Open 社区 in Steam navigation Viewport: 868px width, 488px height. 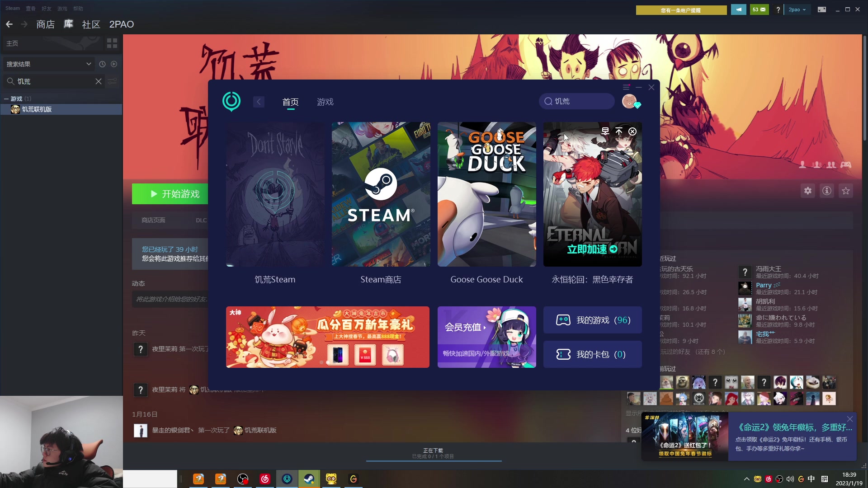91,24
